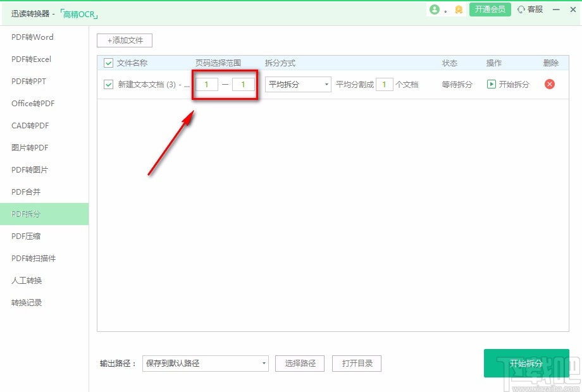Open customer service via headset icon
This screenshot has width=582, height=392.
pyautogui.click(x=524, y=9)
